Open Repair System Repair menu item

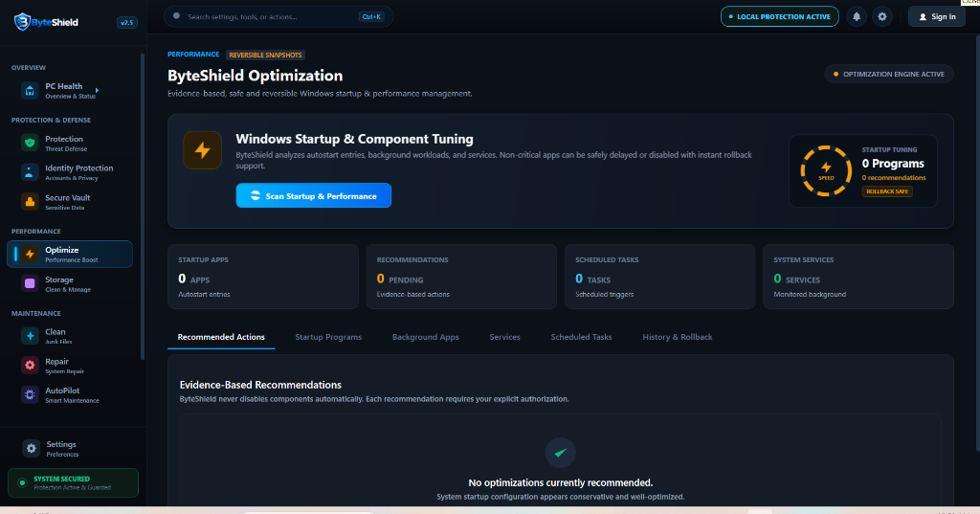(x=69, y=366)
